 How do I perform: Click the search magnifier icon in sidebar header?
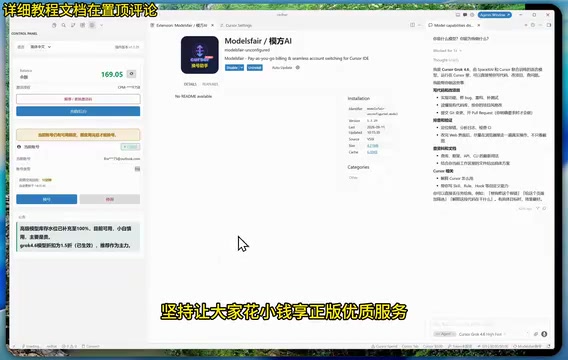coord(63,25)
